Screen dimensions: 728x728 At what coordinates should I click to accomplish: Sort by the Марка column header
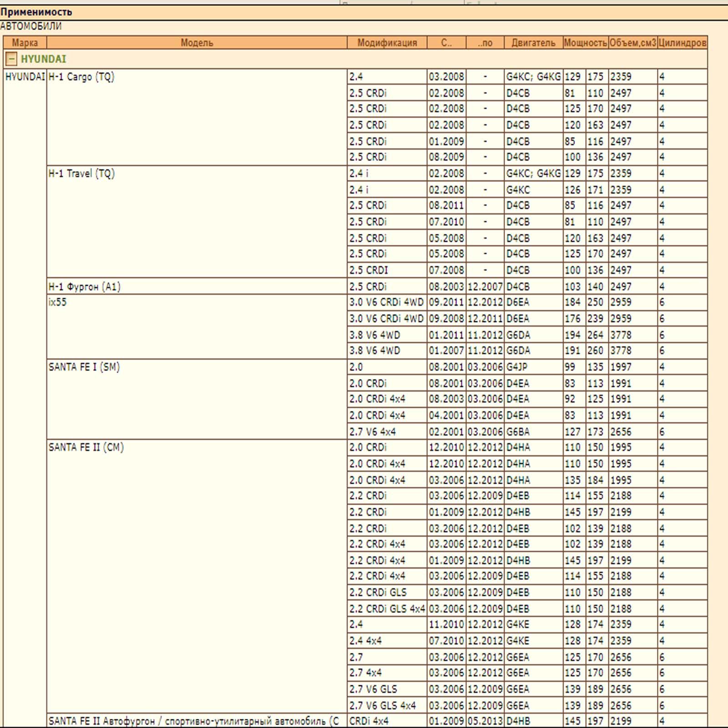[x=25, y=43]
